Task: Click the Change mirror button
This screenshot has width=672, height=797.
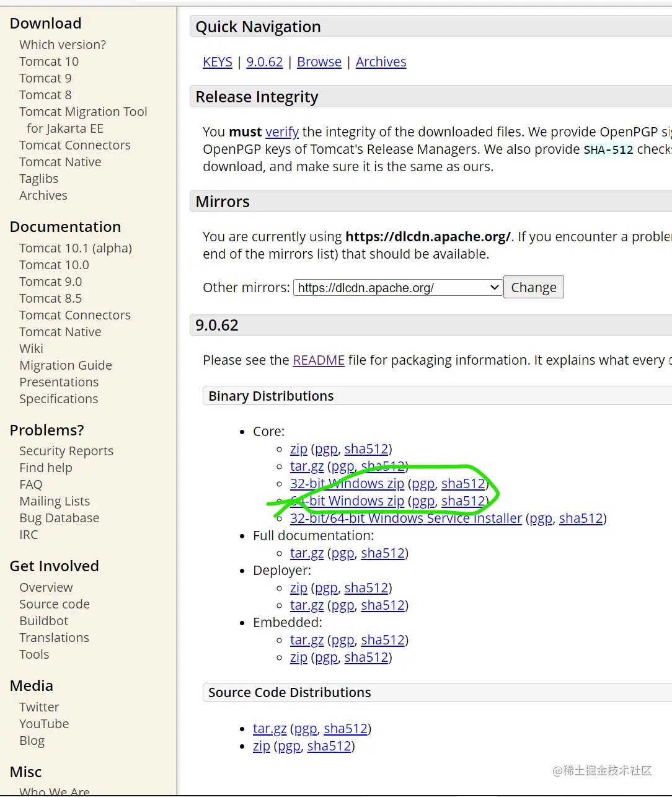Action: (534, 287)
